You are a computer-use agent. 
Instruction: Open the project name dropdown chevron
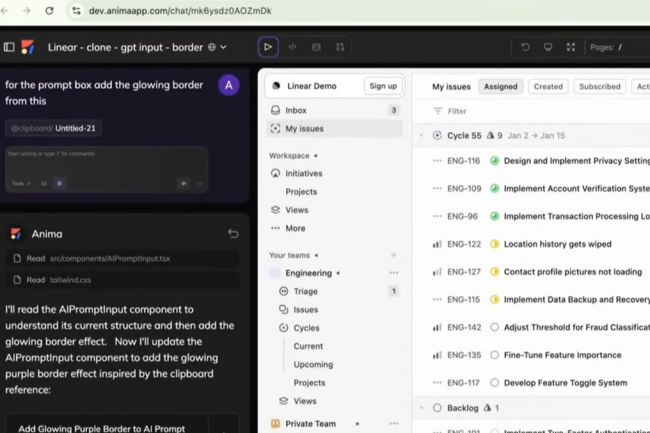pos(223,47)
